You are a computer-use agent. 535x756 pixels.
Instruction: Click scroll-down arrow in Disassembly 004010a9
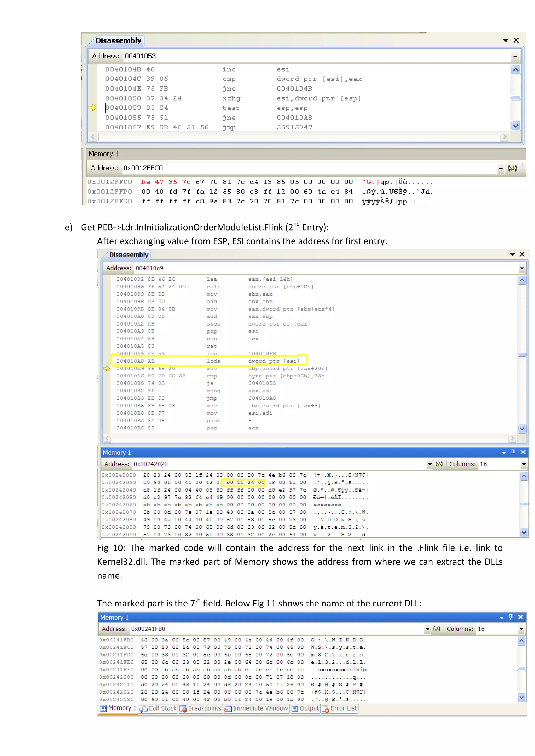coord(522,429)
